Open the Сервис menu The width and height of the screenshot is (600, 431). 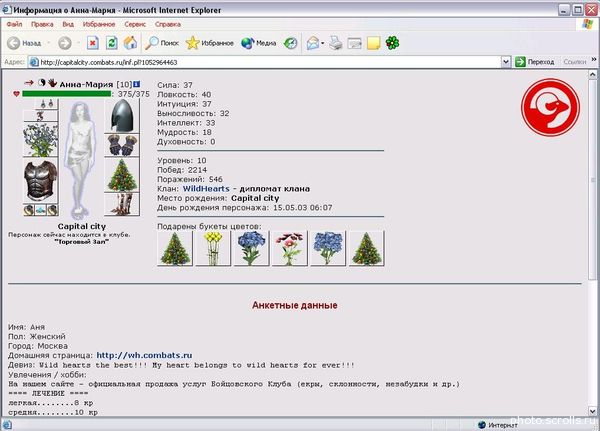(135, 24)
